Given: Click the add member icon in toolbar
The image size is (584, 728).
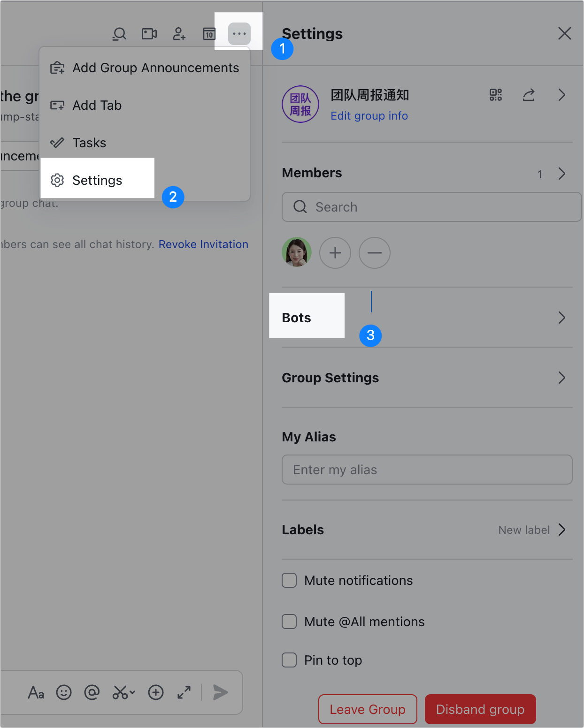Looking at the screenshot, I should (x=179, y=34).
